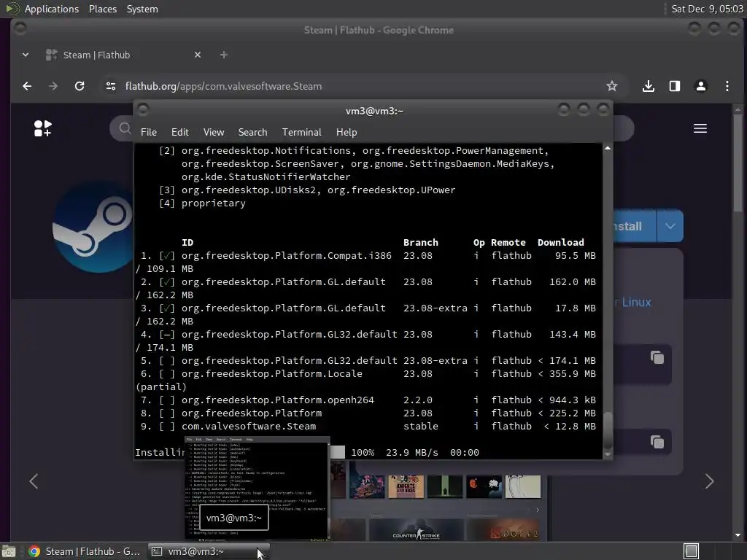Open Chrome profile menu

[701, 86]
